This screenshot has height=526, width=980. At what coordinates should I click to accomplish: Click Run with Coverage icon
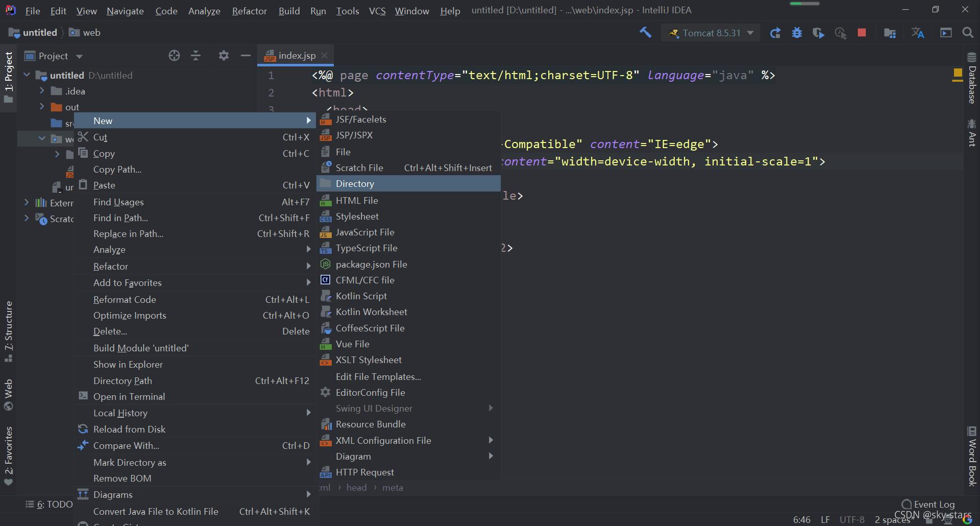coord(818,33)
